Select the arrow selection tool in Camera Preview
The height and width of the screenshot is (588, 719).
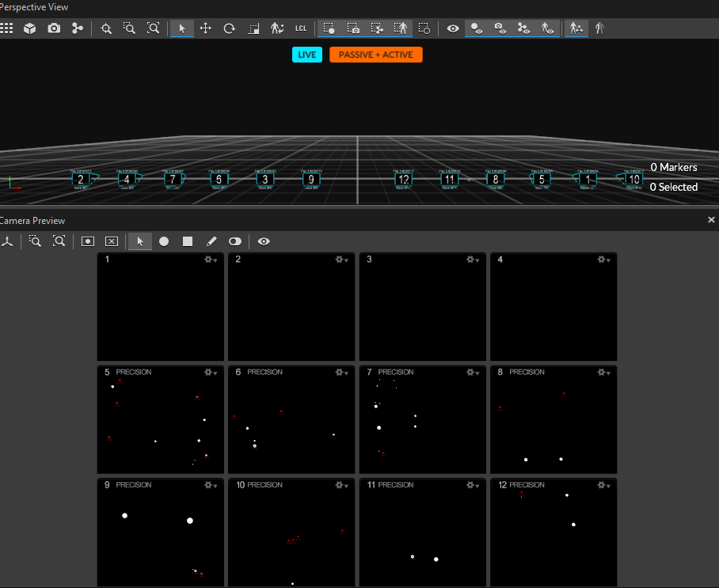(139, 241)
